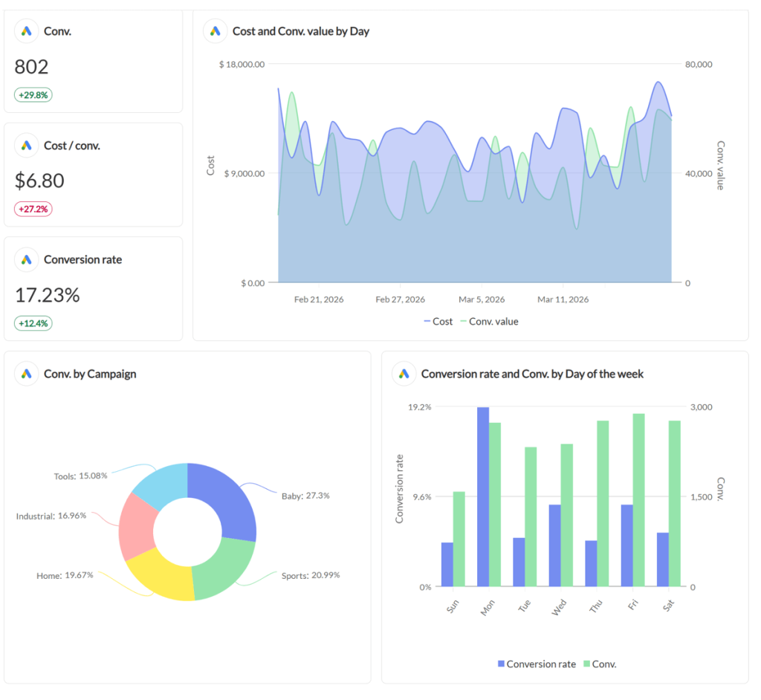761x700 pixels.
Task: Click the Google Ads icon on the Cost / conv. card
Action: coord(26,145)
